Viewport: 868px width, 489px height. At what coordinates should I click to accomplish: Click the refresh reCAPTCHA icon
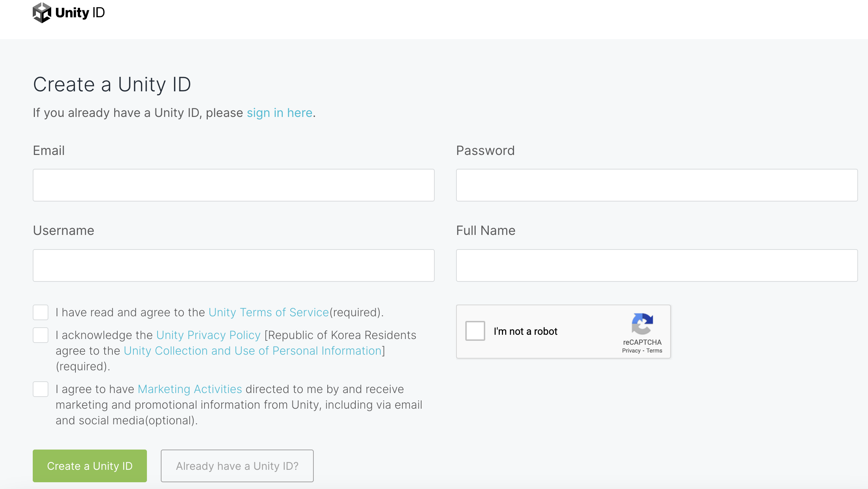[643, 324]
